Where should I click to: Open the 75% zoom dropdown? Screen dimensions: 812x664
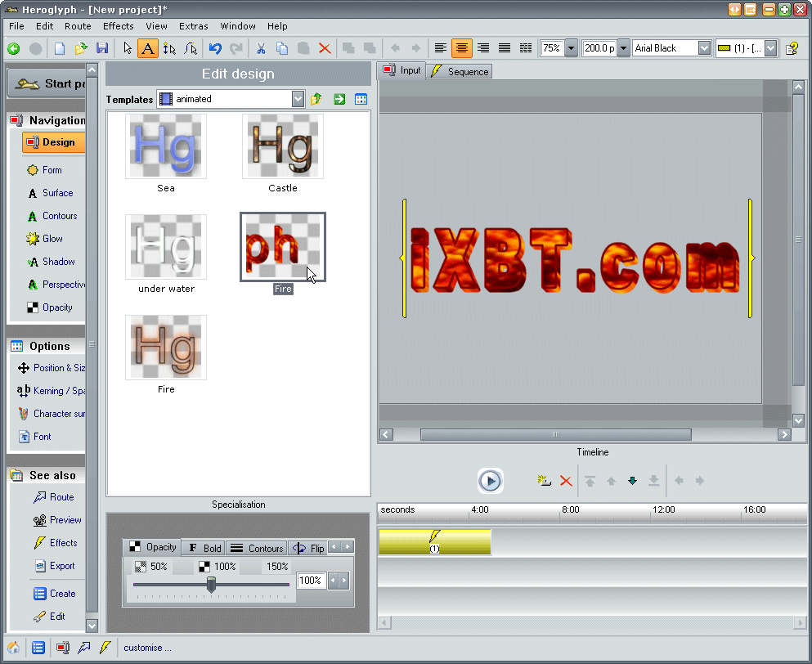(570, 48)
